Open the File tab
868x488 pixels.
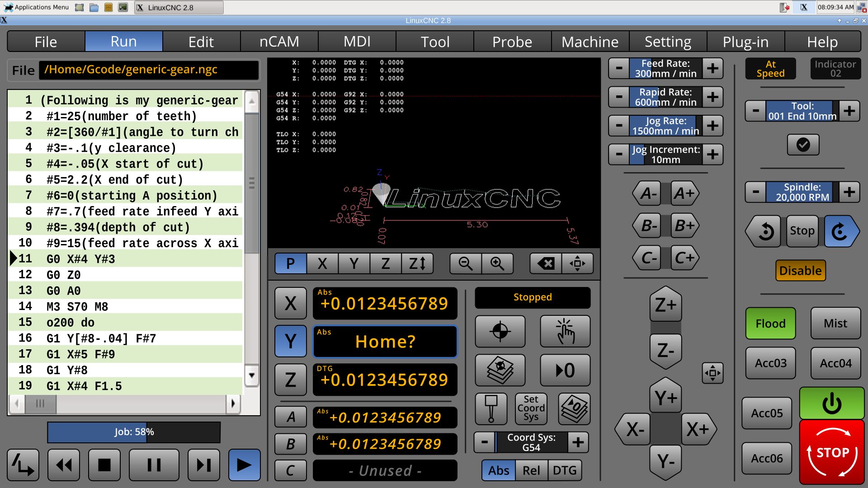46,42
